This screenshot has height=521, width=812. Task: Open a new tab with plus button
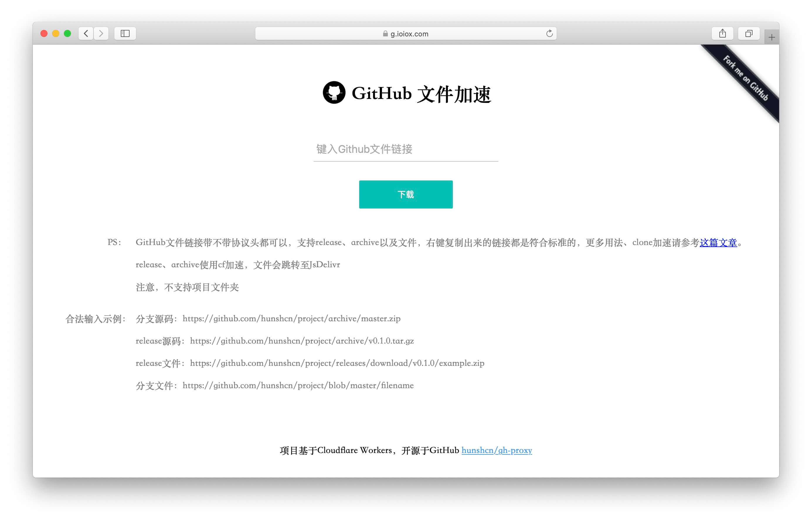(772, 37)
